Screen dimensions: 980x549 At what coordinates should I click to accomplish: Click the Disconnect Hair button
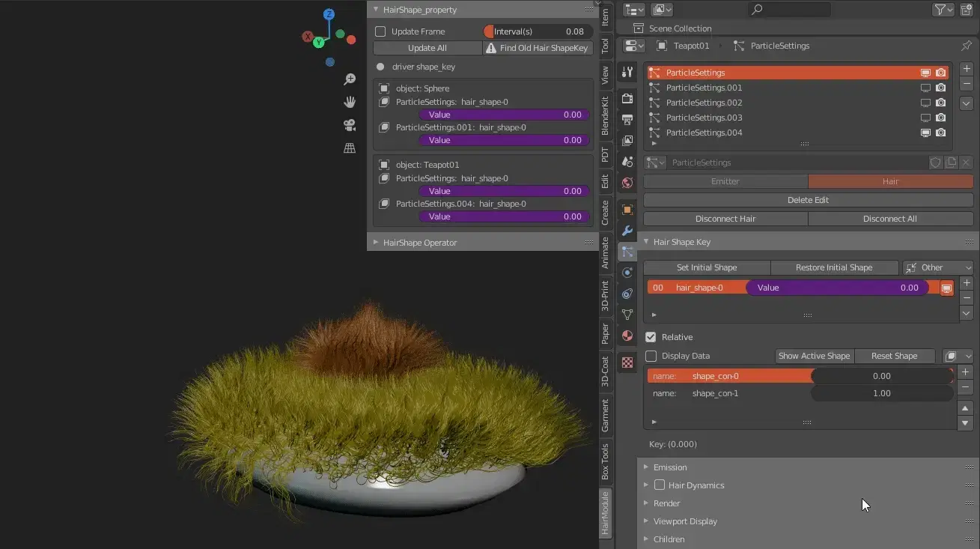pyautogui.click(x=725, y=218)
